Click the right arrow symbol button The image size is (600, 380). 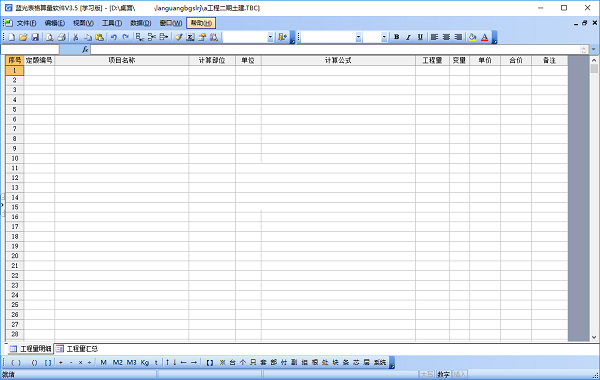[x=194, y=362]
